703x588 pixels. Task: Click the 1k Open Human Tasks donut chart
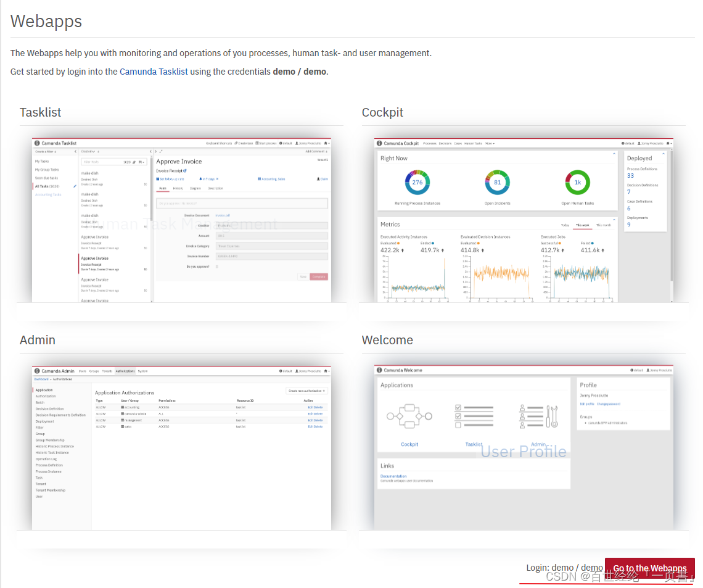[577, 182]
